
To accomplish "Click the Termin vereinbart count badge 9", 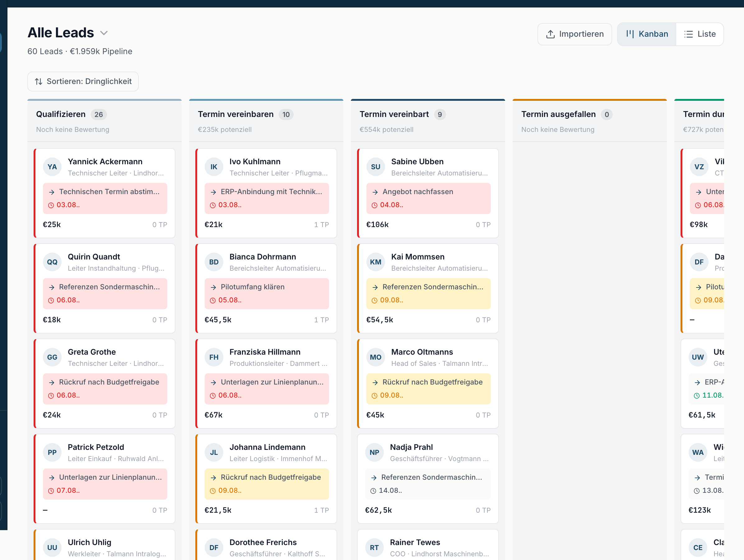I will pyautogui.click(x=439, y=114).
